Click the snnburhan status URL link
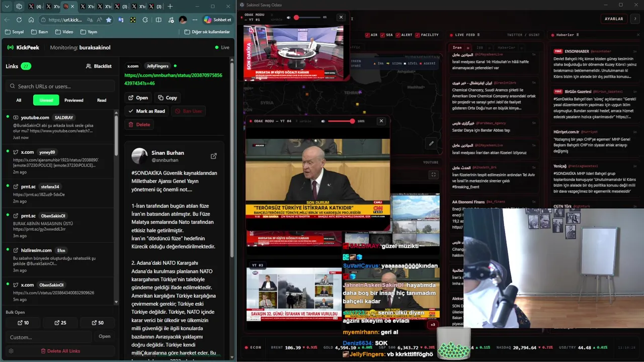Screen dimensions: 644x362 173,79
